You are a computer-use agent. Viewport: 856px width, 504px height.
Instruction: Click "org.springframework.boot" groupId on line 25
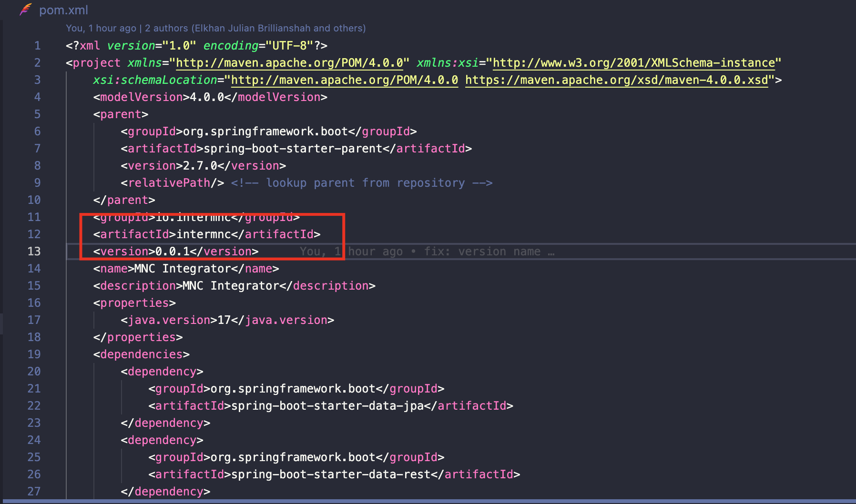point(293,457)
